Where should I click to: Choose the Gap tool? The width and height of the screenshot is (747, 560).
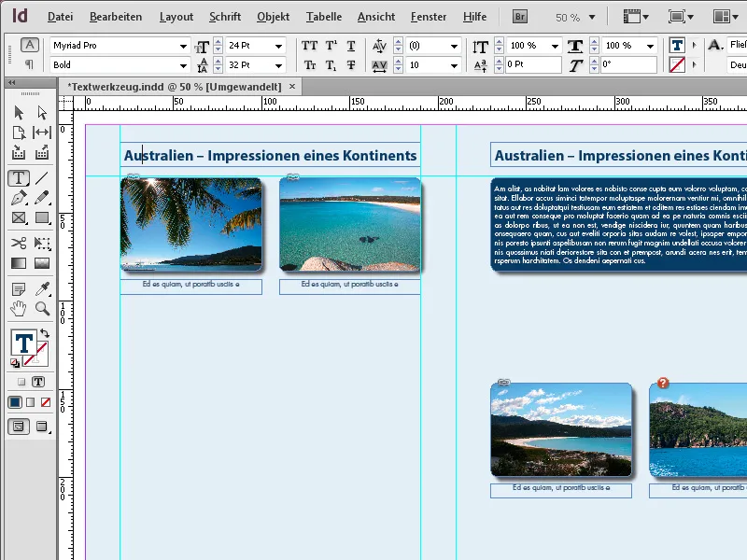tap(42, 133)
